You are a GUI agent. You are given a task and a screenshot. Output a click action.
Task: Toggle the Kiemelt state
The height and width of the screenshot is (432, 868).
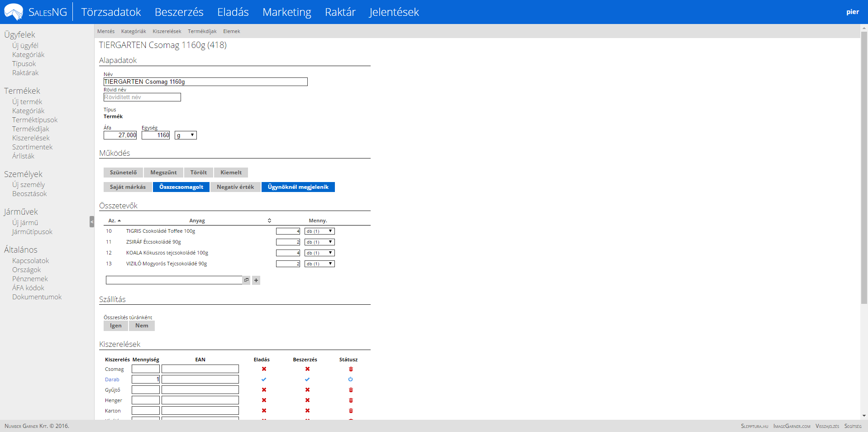click(231, 173)
